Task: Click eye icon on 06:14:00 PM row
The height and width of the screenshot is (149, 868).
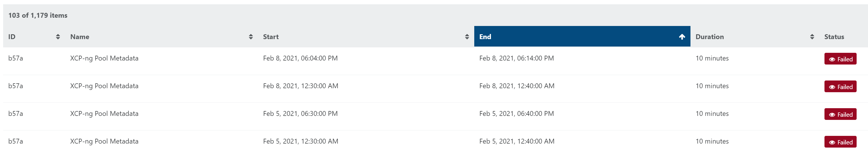Action: (x=832, y=59)
